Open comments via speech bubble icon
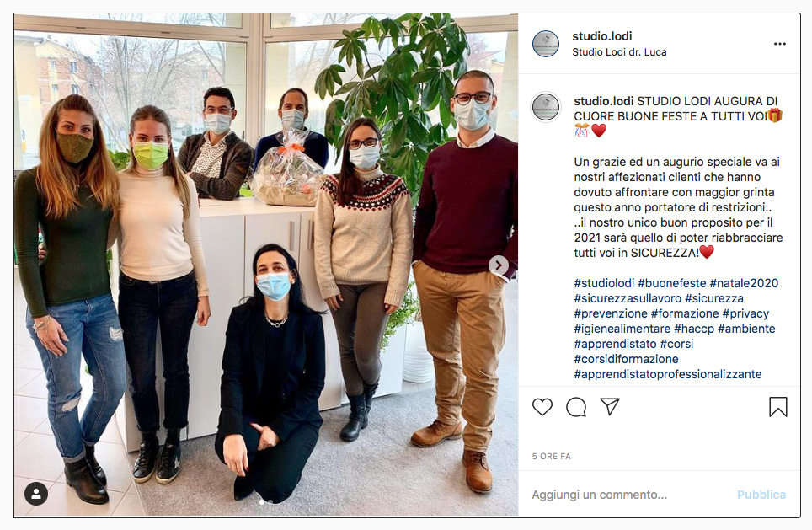 (x=576, y=407)
